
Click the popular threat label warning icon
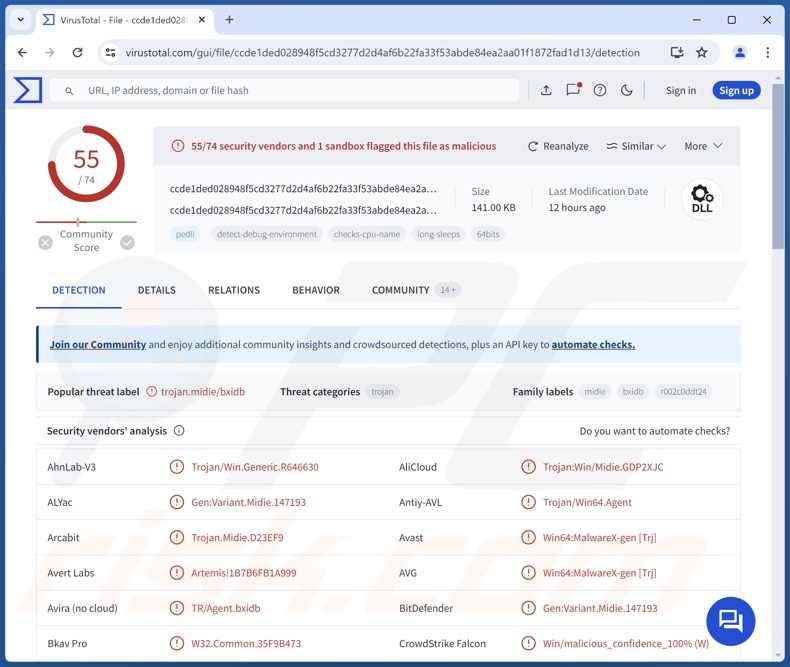point(152,391)
